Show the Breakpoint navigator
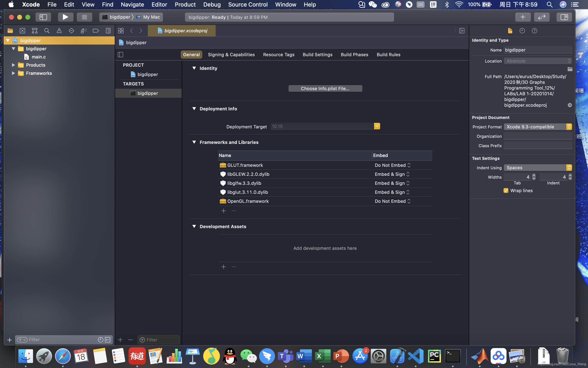 pyautogui.click(x=96, y=31)
